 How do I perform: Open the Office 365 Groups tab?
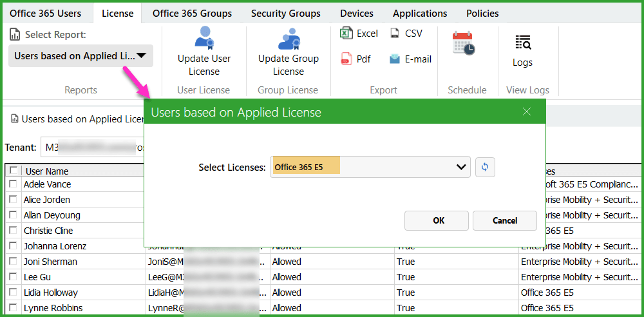[x=192, y=13]
